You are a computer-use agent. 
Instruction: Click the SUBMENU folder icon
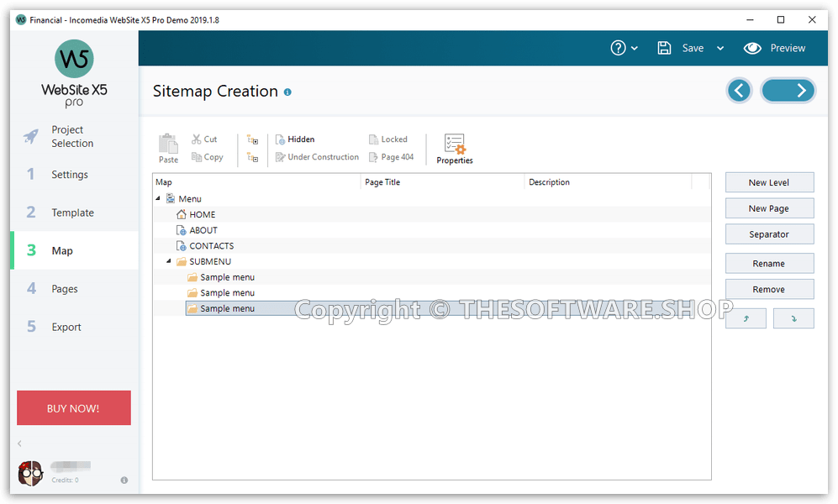coord(182,261)
